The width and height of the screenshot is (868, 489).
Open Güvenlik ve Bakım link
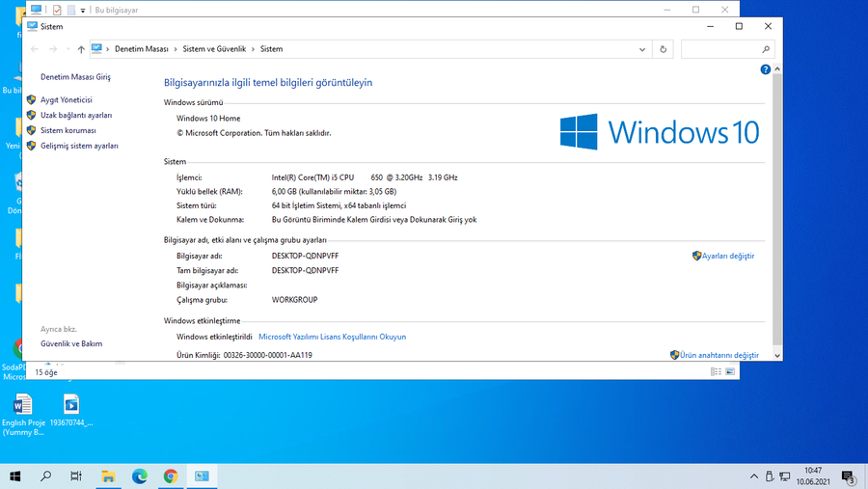pyautogui.click(x=71, y=344)
